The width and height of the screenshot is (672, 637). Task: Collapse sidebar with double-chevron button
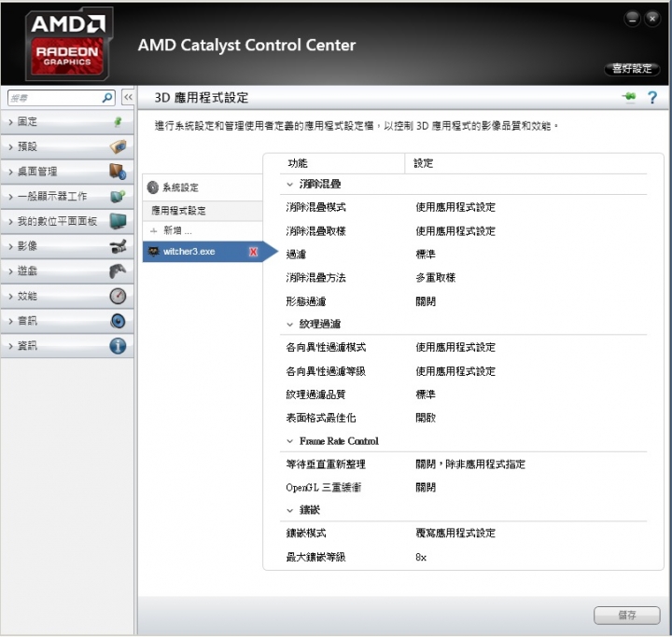(128, 98)
